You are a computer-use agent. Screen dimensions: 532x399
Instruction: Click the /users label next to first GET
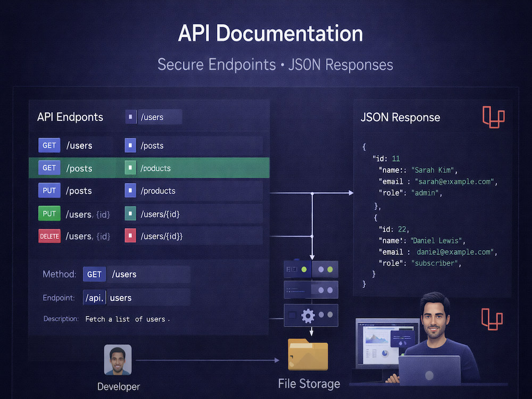click(x=79, y=146)
